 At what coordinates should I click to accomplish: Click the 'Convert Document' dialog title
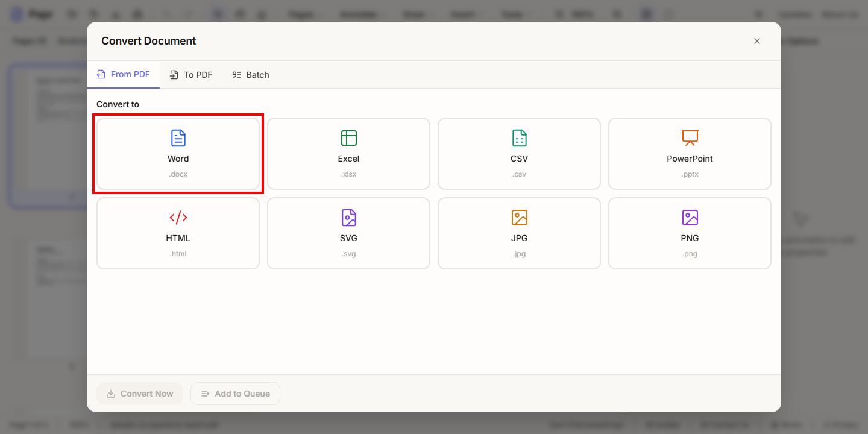click(149, 41)
